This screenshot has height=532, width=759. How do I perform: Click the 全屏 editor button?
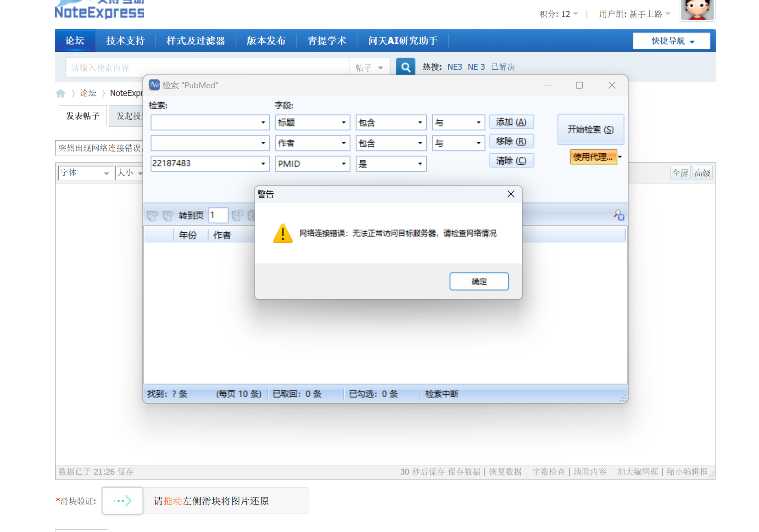pyautogui.click(x=681, y=173)
